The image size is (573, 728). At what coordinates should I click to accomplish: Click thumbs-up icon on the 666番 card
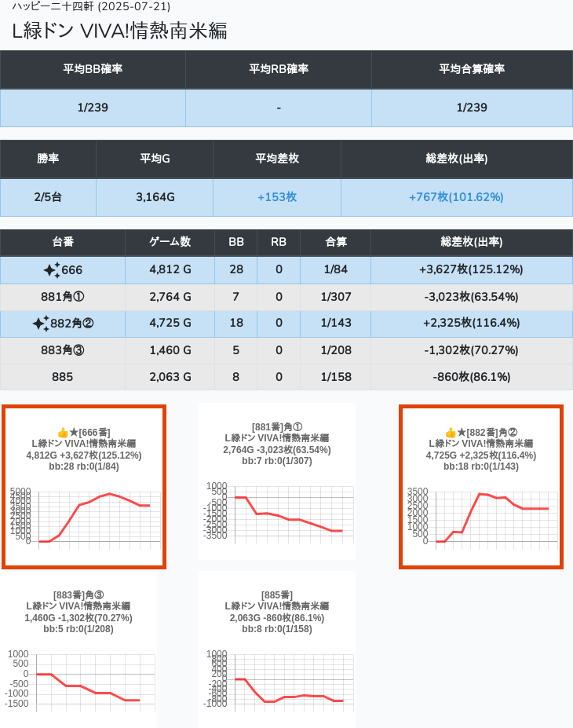[x=63, y=433]
